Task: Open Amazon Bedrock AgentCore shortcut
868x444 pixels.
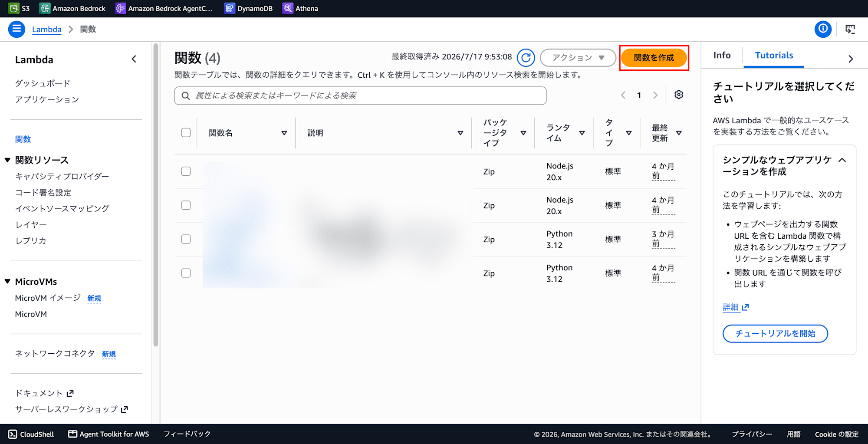Action: 164,8
